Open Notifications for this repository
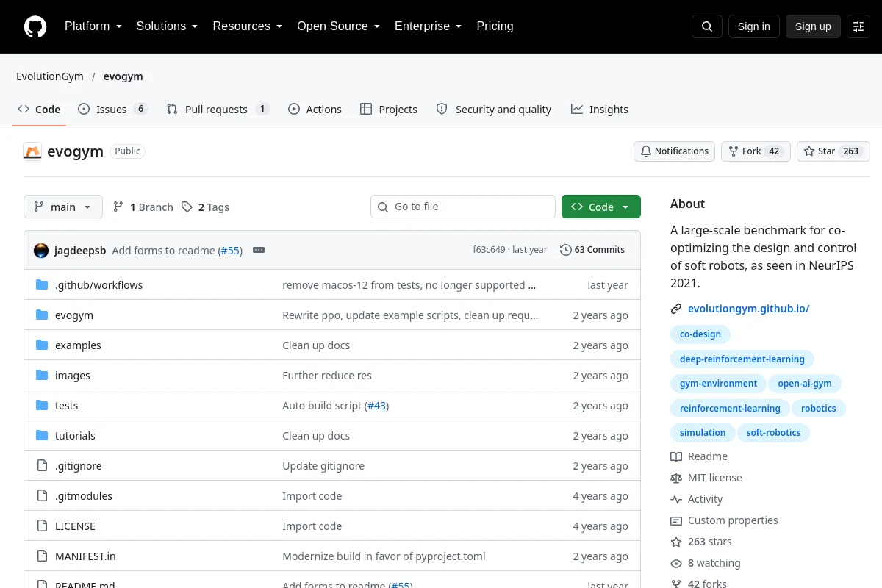 point(675,151)
